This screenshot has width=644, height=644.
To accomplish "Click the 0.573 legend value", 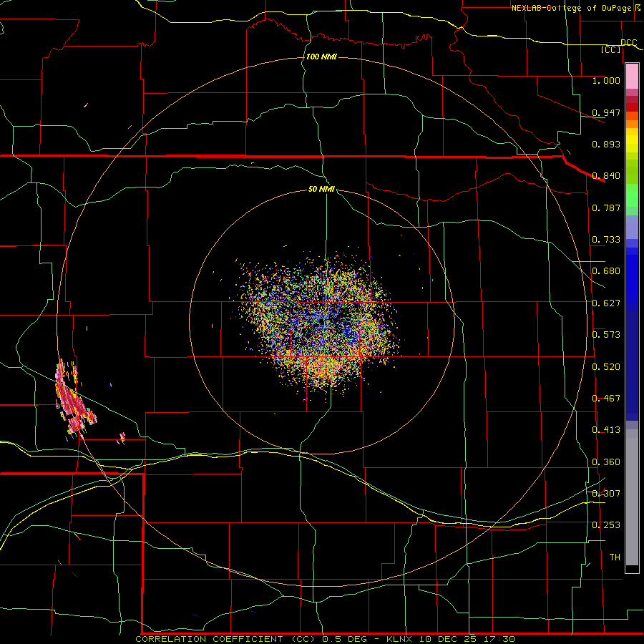I will [606, 334].
